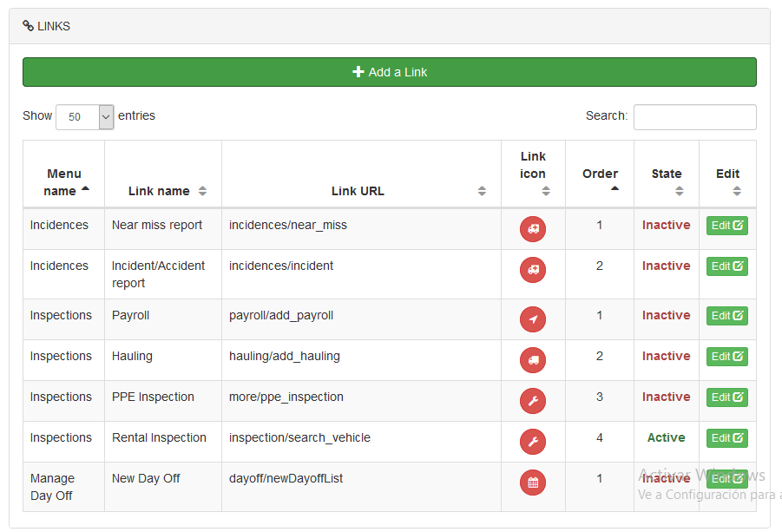Click the chain link icon in LINKS header
Image resolution: width=782 pixels, height=532 pixels.
29,26
